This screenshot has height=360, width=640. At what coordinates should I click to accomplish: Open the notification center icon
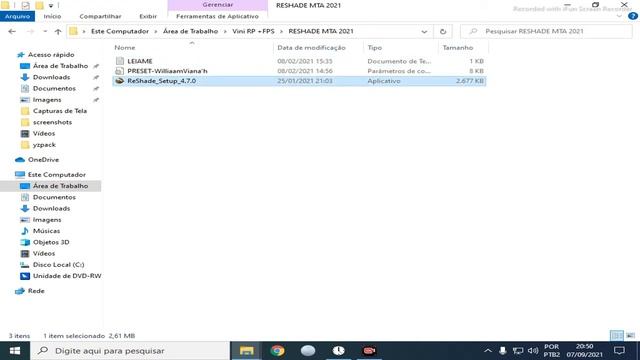[x=619, y=351]
